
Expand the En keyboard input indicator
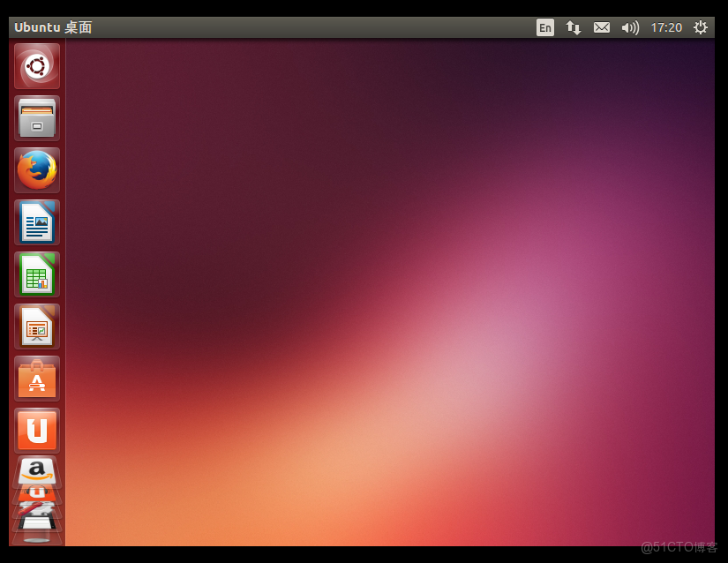pyautogui.click(x=545, y=27)
